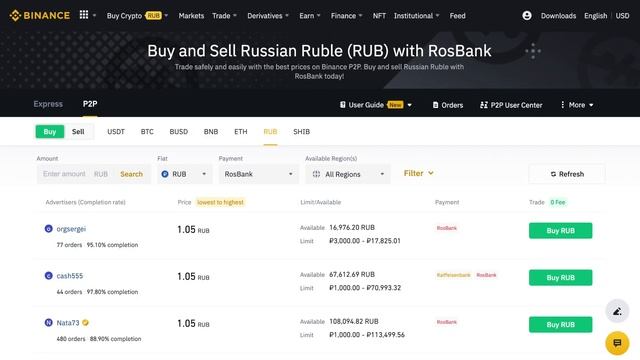Click the verified badge next to Nata73
Screen dimensions: 640x360
point(85,322)
